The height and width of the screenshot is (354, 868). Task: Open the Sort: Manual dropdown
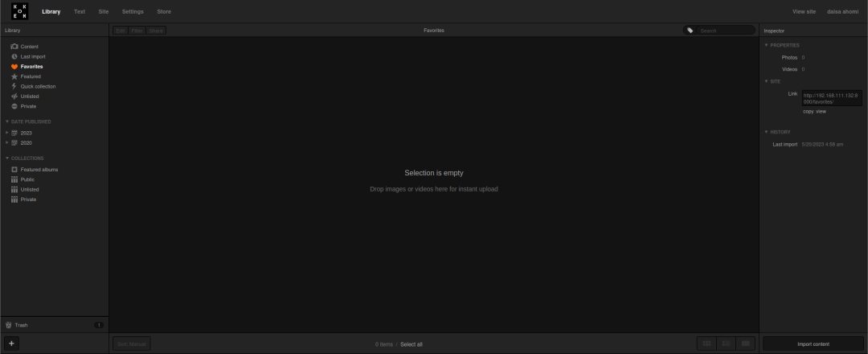pyautogui.click(x=131, y=344)
